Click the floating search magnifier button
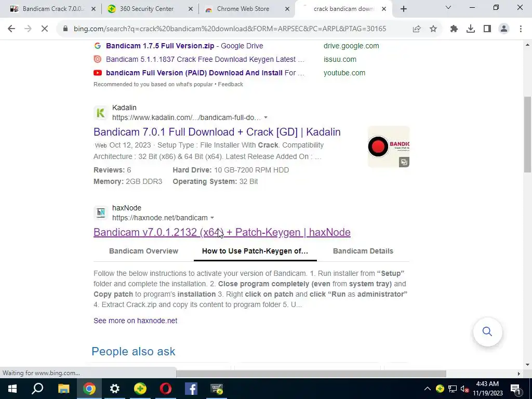 click(487, 331)
